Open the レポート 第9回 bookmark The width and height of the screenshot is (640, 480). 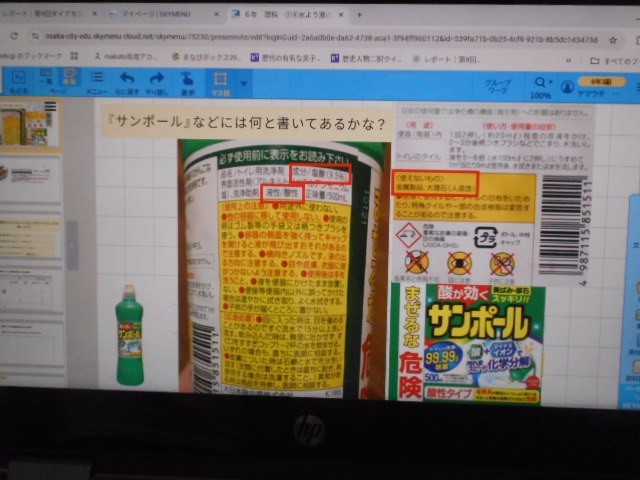(446, 60)
